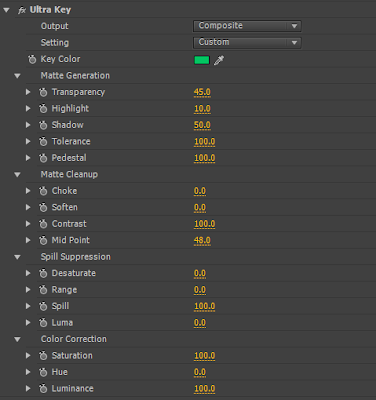Screen dimensions: 376x400
Task: Click Tolerance value 100.0
Action: 204,142
